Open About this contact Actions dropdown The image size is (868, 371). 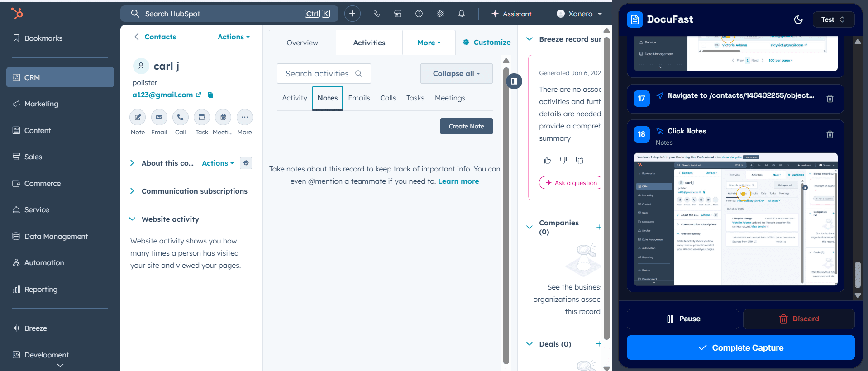218,163
